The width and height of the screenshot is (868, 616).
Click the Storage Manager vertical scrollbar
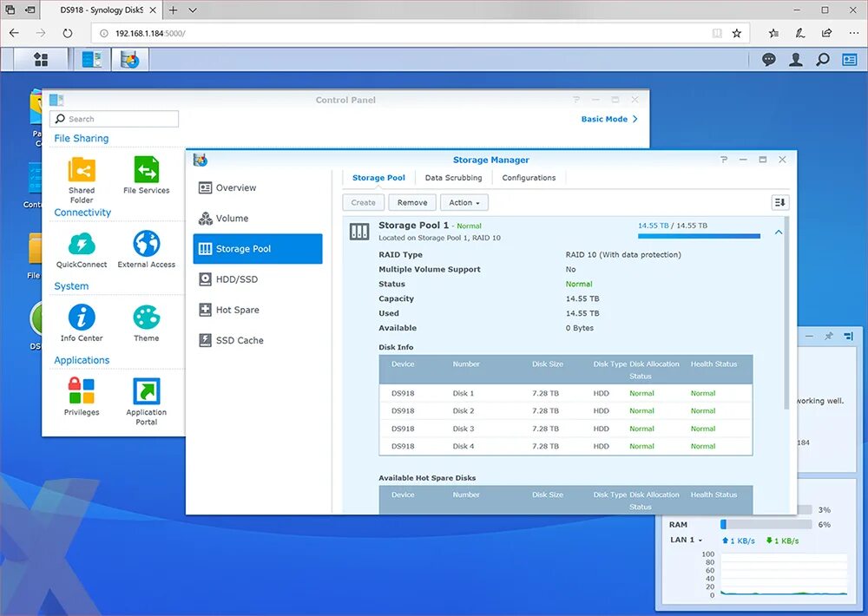786,312
